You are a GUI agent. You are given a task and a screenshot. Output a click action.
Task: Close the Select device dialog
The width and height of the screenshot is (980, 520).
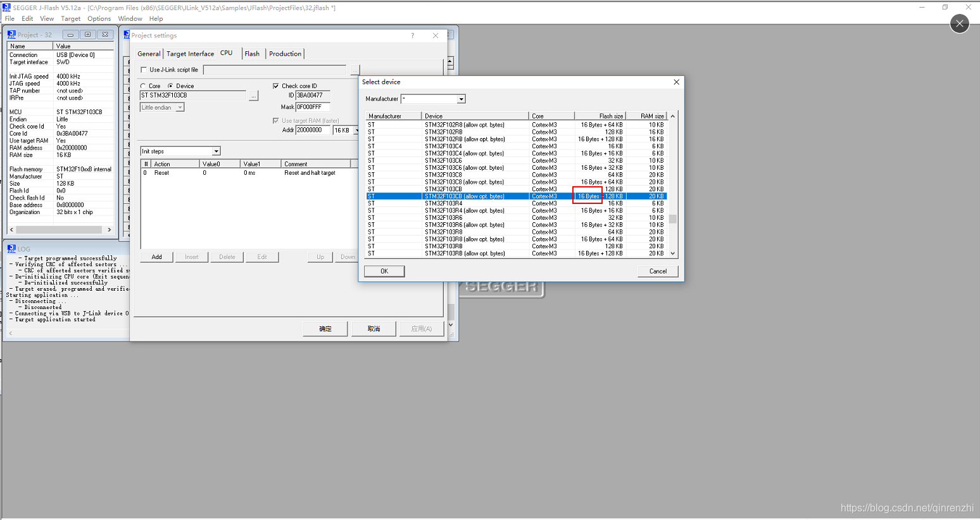pyautogui.click(x=676, y=82)
